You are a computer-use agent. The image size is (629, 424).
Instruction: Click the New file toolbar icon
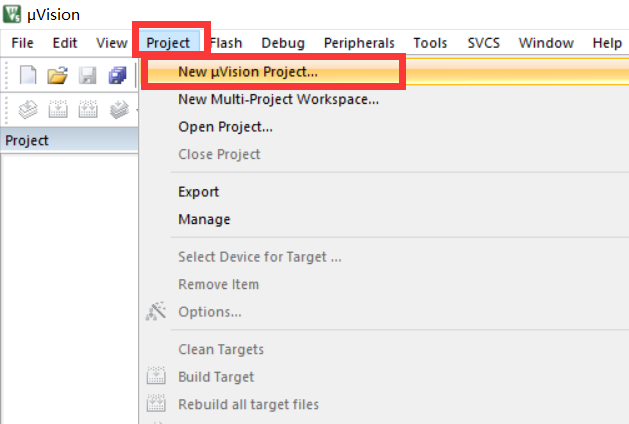pos(28,75)
